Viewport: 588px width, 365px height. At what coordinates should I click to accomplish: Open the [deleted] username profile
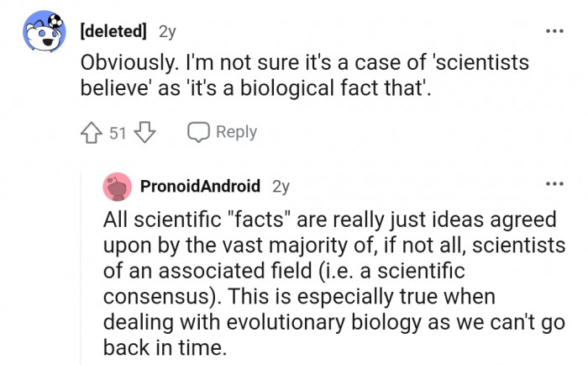[113, 32]
